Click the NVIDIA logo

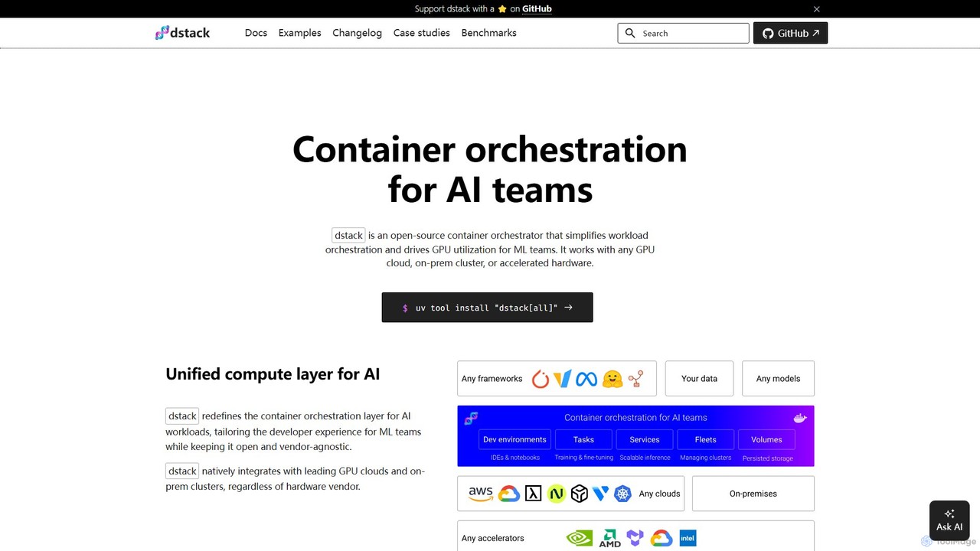click(580, 538)
